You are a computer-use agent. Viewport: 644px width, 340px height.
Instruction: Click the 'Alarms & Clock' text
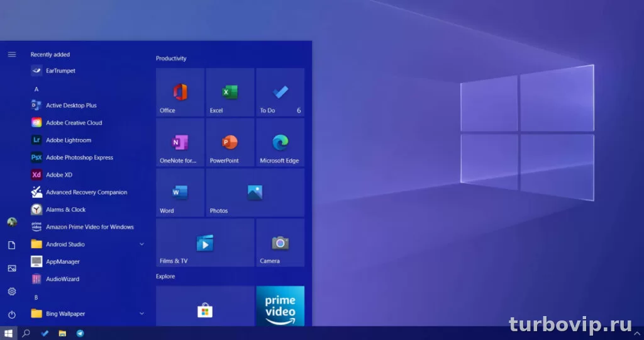[65, 210]
